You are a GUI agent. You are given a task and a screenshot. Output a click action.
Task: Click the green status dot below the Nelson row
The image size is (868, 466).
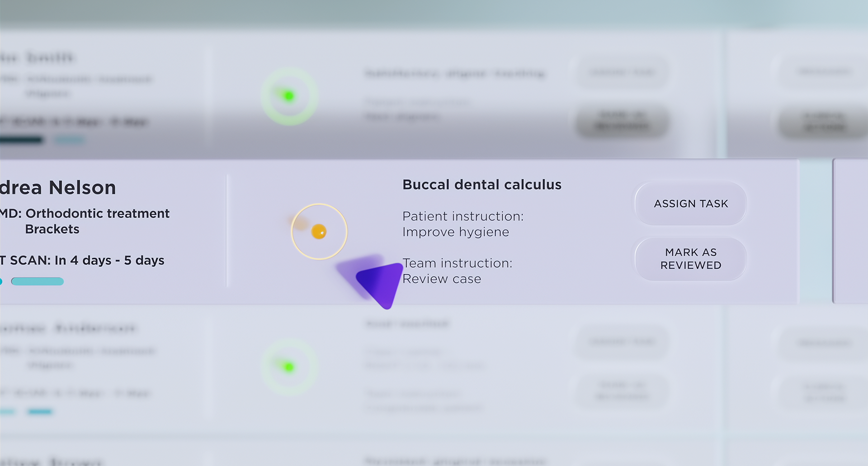pyautogui.click(x=289, y=366)
